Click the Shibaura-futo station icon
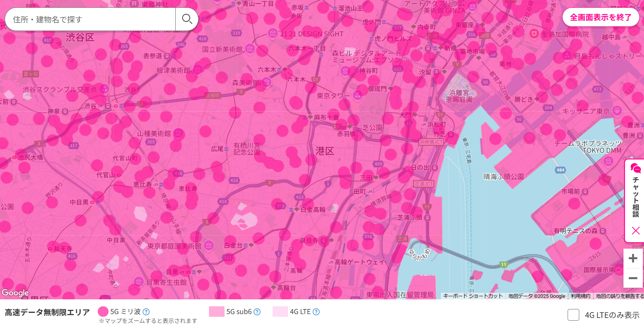The image size is (644, 328). (427, 218)
